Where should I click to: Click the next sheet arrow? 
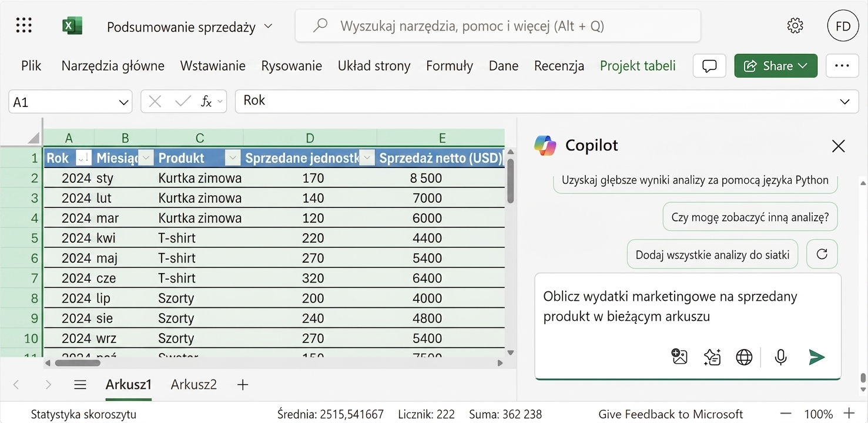(x=48, y=385)
